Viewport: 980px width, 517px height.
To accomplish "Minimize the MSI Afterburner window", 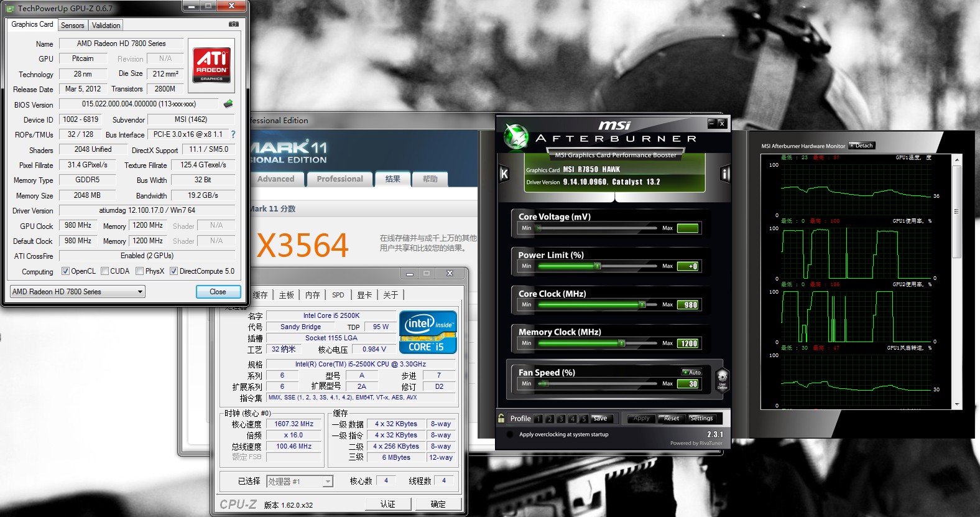I will click(x=711, y=123).
